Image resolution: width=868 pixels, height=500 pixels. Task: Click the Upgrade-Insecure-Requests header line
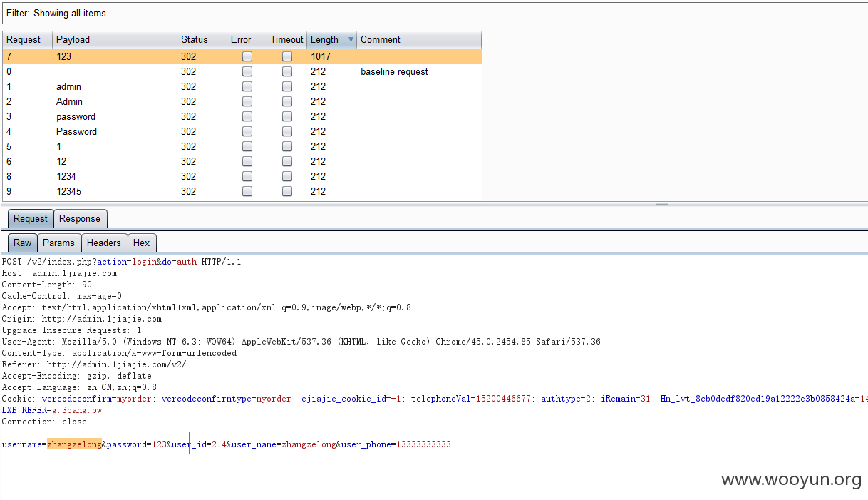tap(71, 330)
